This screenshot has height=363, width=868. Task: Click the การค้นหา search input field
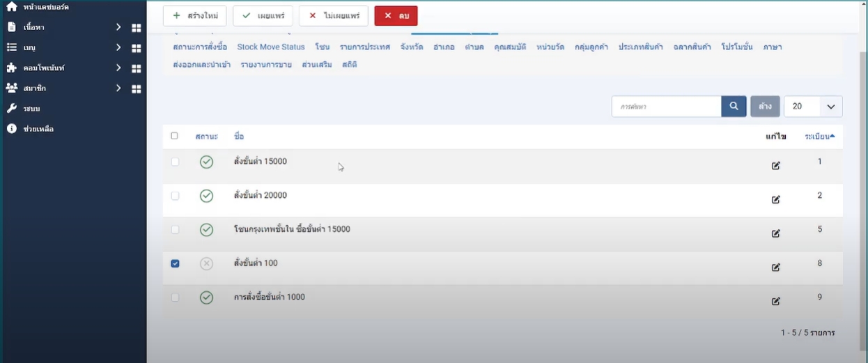[666, 107]
